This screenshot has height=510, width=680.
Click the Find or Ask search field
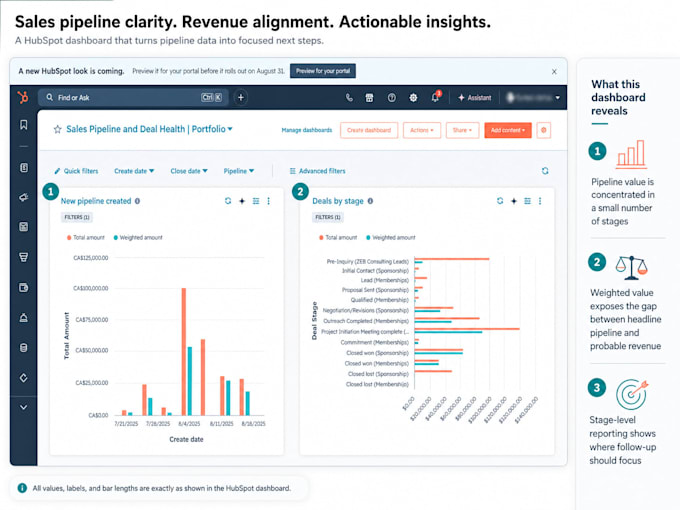pos(132,98)
